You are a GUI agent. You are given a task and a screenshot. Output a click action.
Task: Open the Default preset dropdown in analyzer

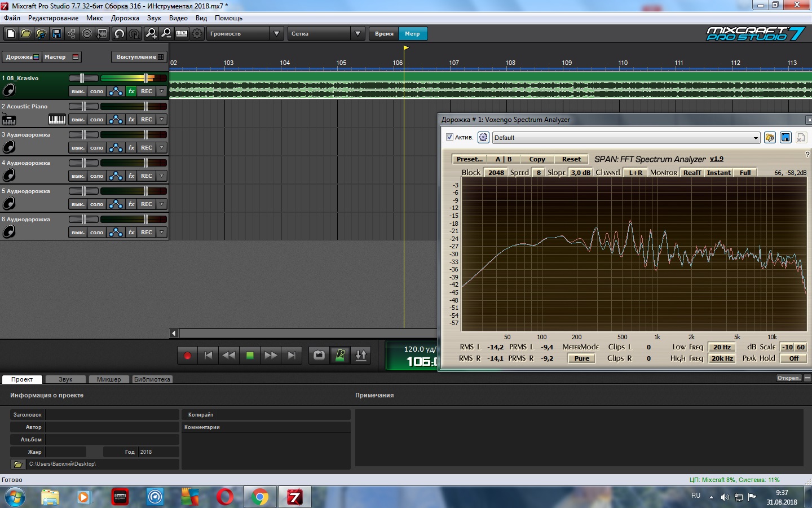point(756,138)
